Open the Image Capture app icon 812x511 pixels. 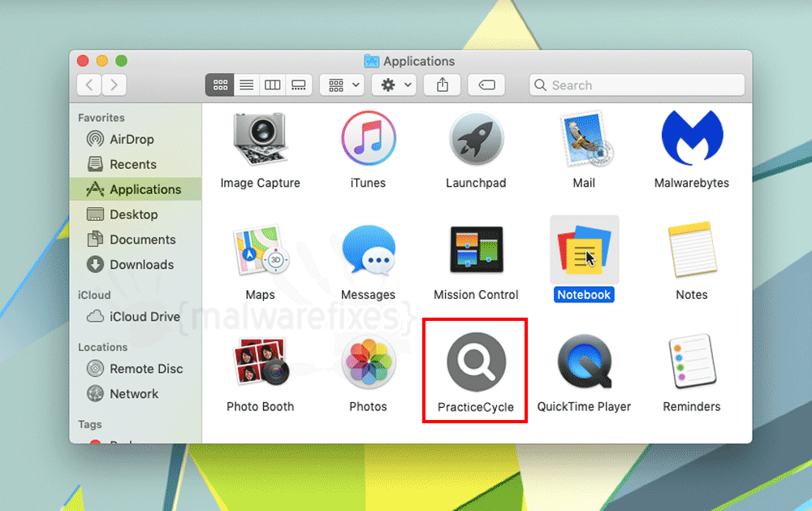click(260, 138)
